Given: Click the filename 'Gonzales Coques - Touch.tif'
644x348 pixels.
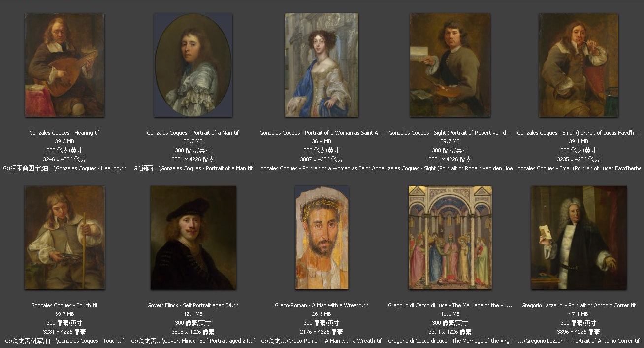Looking at the screenshot, I should [x=64, y=305].
